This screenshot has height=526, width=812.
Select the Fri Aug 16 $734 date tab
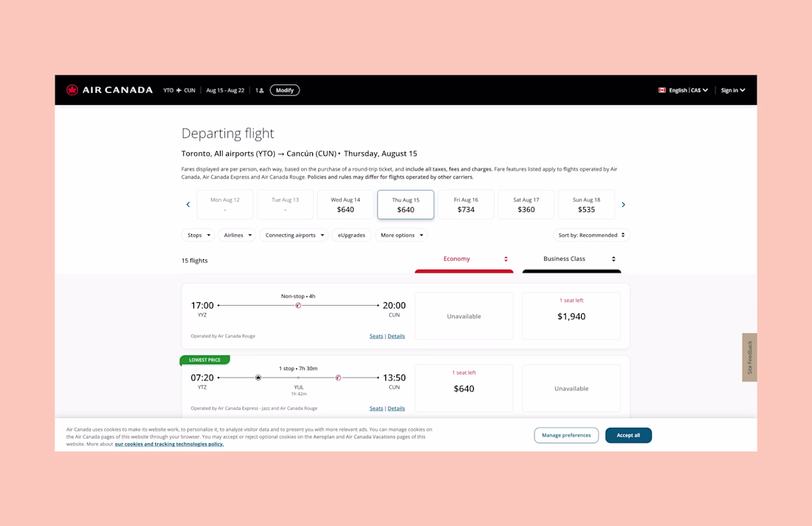[466, 205]
